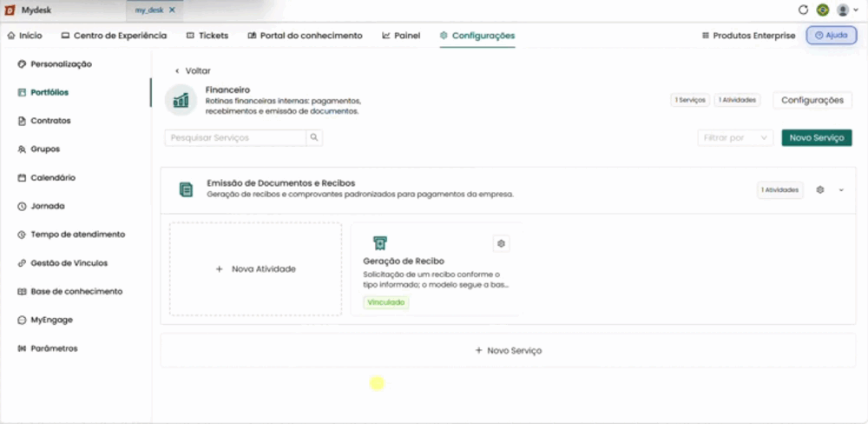Open the portfolio Configurações button

(812, 100)
